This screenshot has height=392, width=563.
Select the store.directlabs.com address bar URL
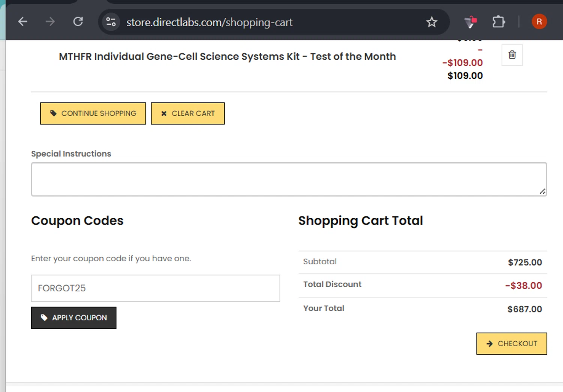coord(209,23)
